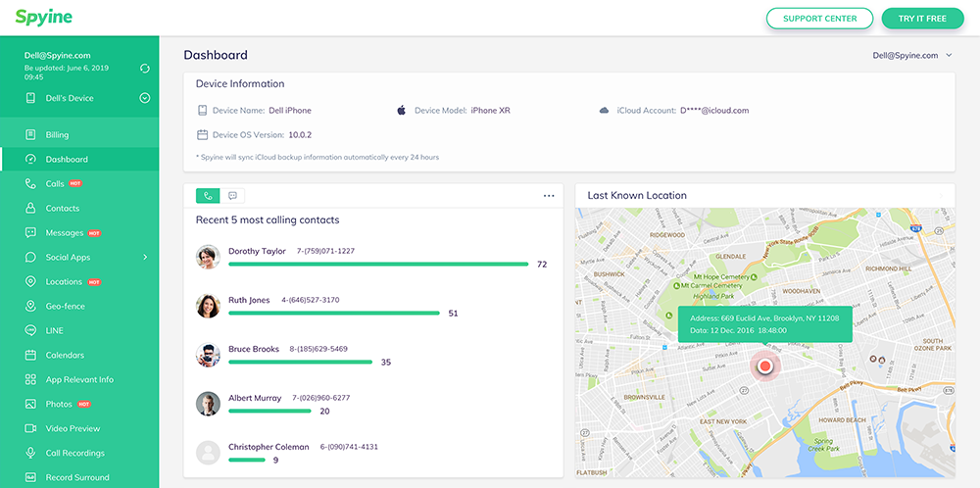This screenshot has width=980, height=488.
Task: Click the Calls phone icon in sidebar
Action: (30, 183)
